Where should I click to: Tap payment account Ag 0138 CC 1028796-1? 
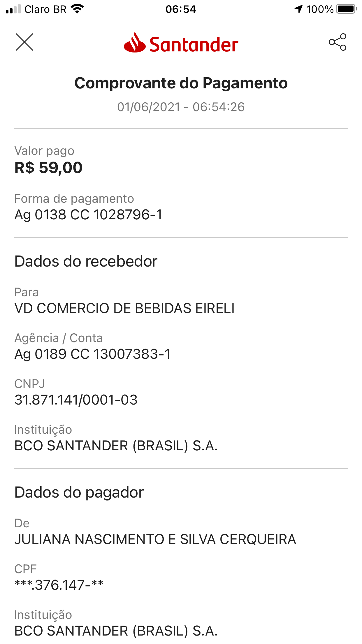[x=88, y=215]
